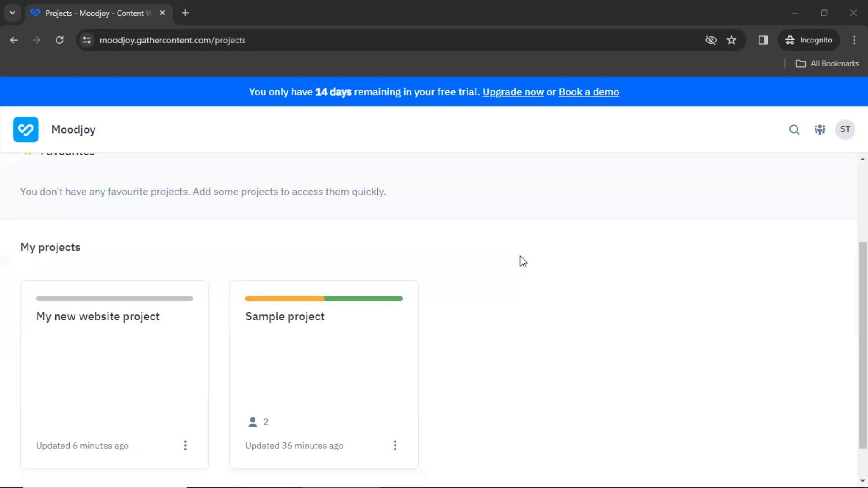Open site information icon in address bar
Viewport: 868px width, 488px height.
tap(87, 40)
